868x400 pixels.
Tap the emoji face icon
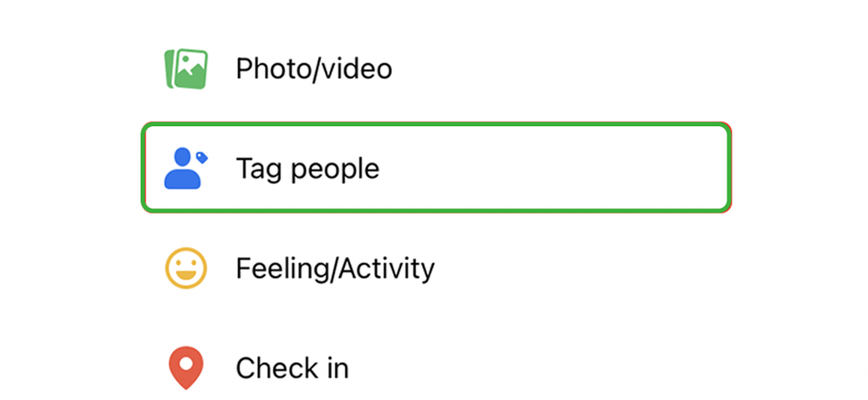click(x=185, y=269)
